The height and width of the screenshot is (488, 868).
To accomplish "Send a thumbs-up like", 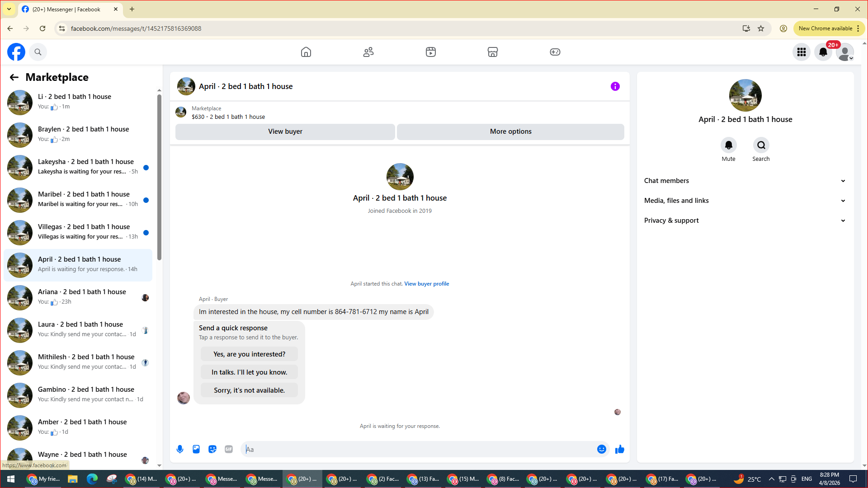I will click(x=620, y=449).
